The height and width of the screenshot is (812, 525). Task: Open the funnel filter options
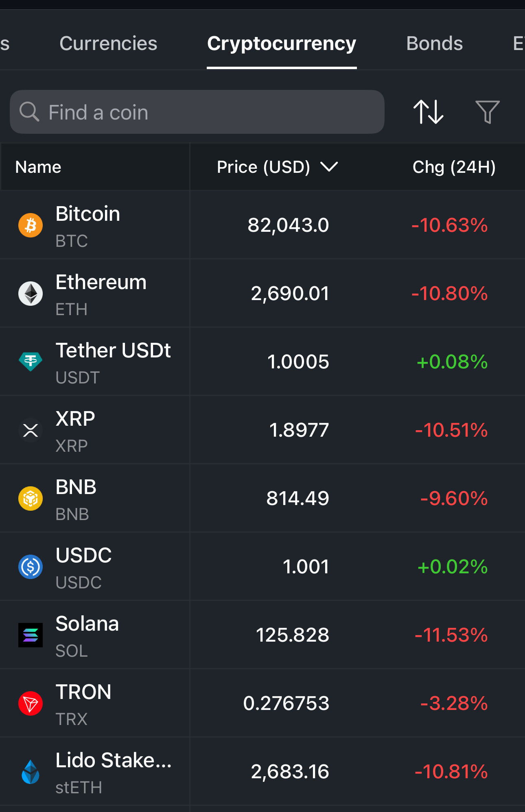[487, 112]
